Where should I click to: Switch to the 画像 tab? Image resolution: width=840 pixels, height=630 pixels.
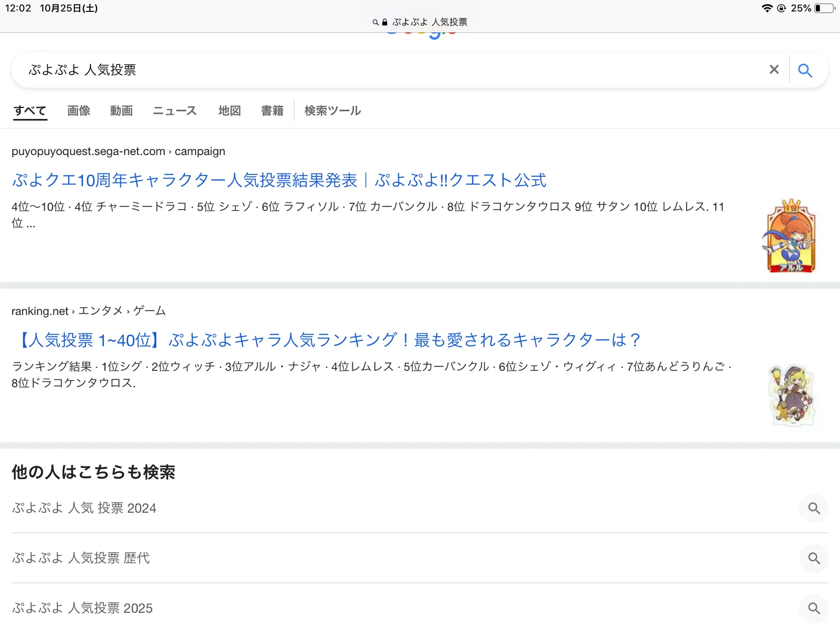click(79, 110)
